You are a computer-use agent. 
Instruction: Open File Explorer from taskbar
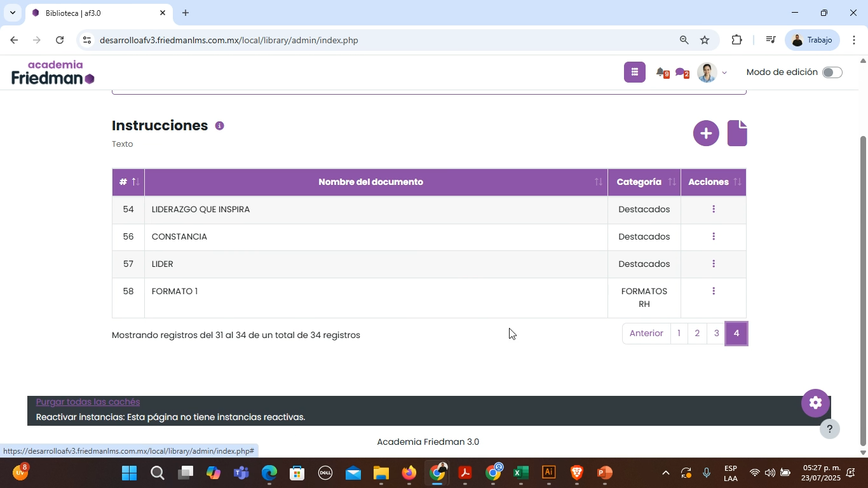coord(381,473)
